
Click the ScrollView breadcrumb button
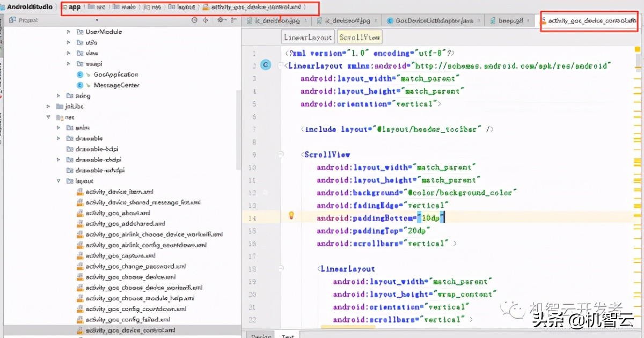click(360, 37)
